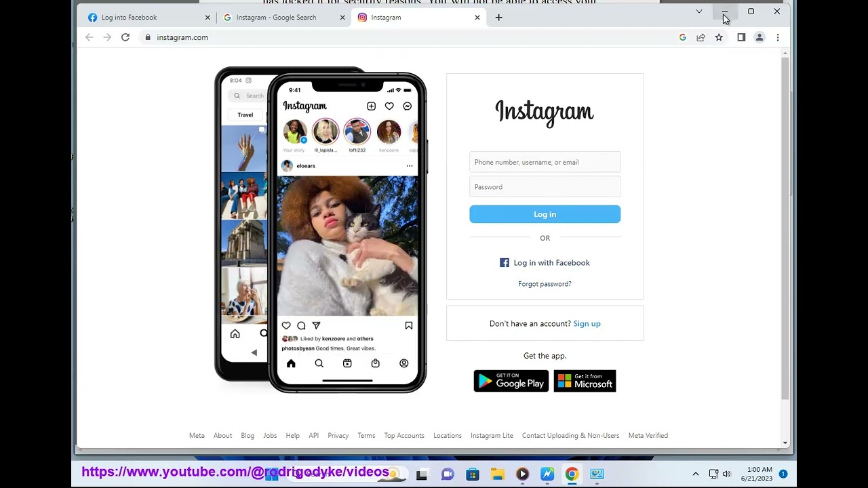Open Microsoft Store from the taskbar
868x488 pixels.
[473, 474]
